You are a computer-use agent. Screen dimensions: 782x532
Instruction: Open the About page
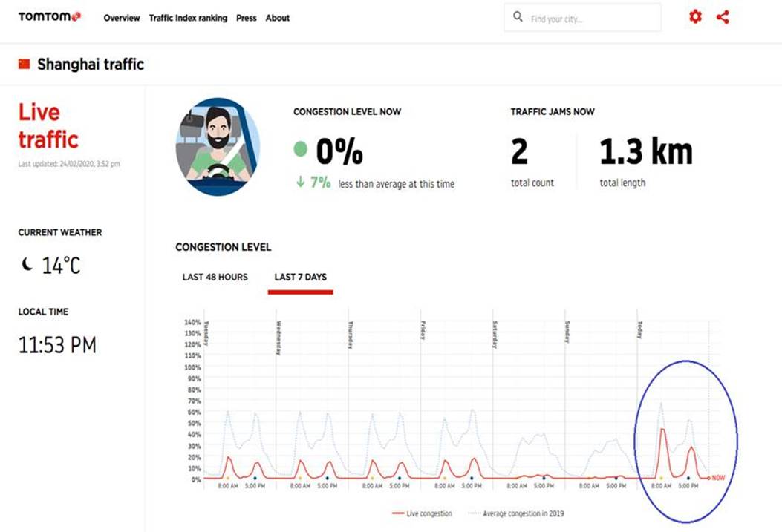coord(278,18)
